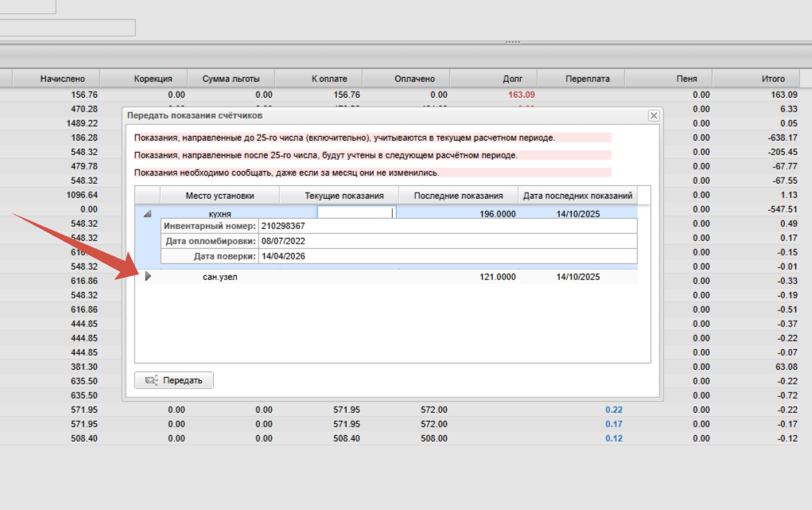Click the Начислено column header

pyautogui.click(x=68, y=79)
